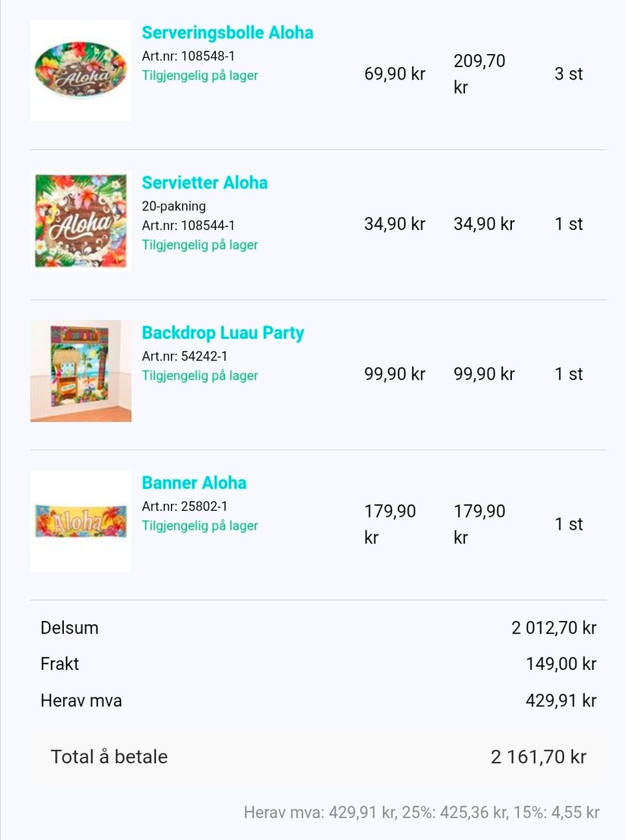Select article number 108548-1 text
The width and height of the screenshot is (626, 840).
click(x=188, y=56)
